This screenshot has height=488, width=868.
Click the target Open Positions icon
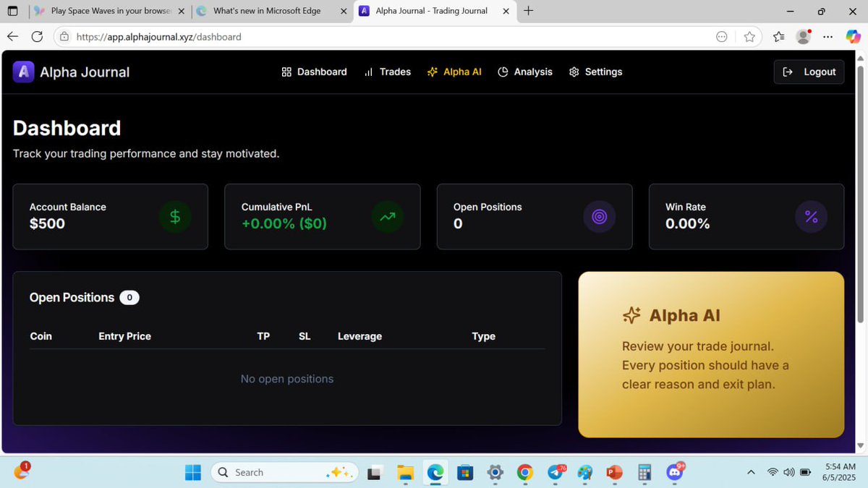pyautogui.click(x=599, y=216)
